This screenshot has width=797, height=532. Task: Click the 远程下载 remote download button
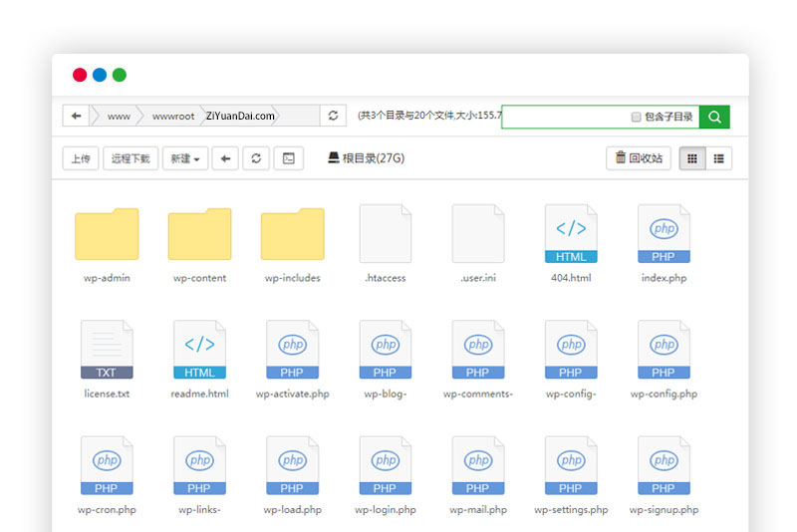tap(131, 158)
